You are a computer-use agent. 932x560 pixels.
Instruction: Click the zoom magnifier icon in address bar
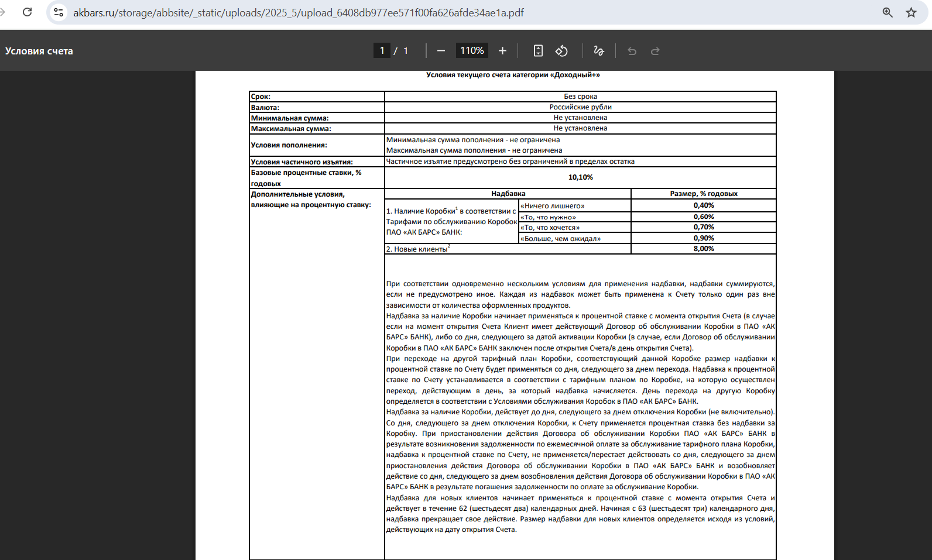pyautogui.click(x=888, y=12)
